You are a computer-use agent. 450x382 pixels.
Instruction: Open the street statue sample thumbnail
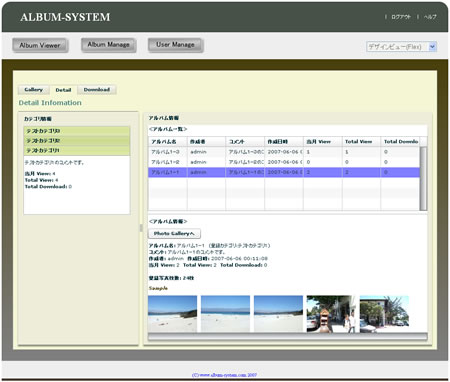coord(331,314)
